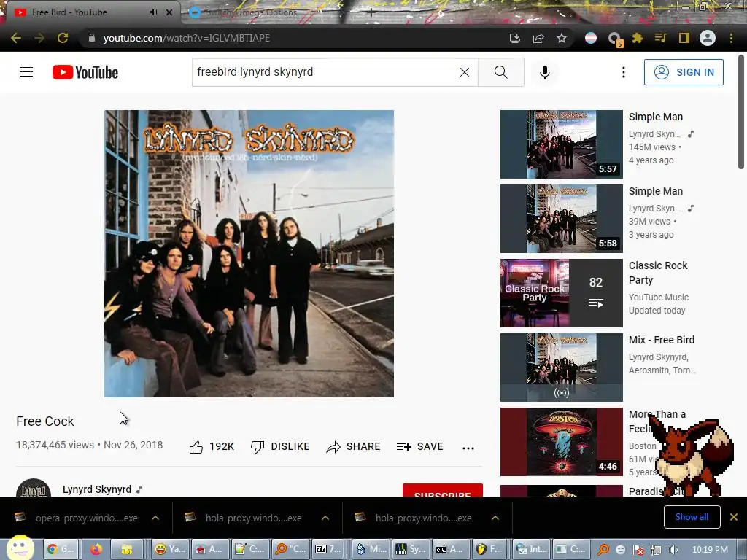Click the Classic Rock Party title text
This screenshot has width=747, height=560.
click(x=658, y=273)
